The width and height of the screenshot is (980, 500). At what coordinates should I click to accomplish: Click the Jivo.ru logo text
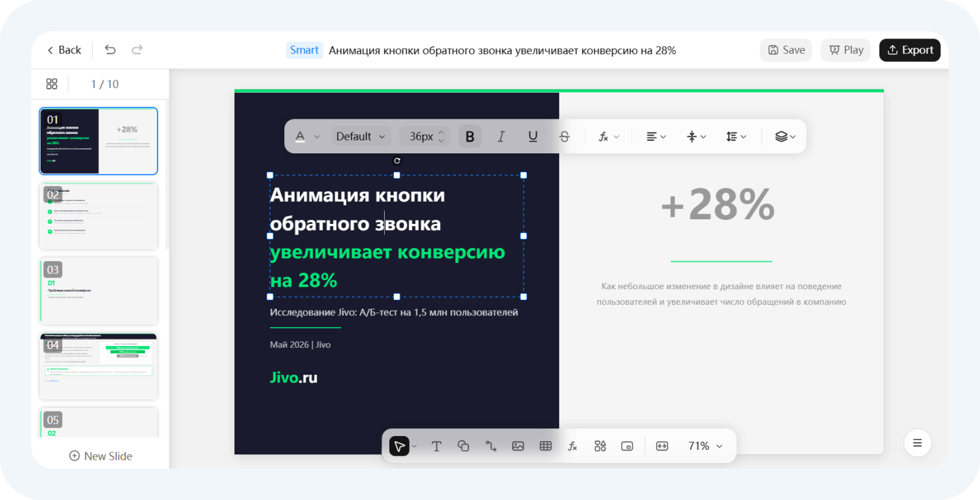coord(293,377)
